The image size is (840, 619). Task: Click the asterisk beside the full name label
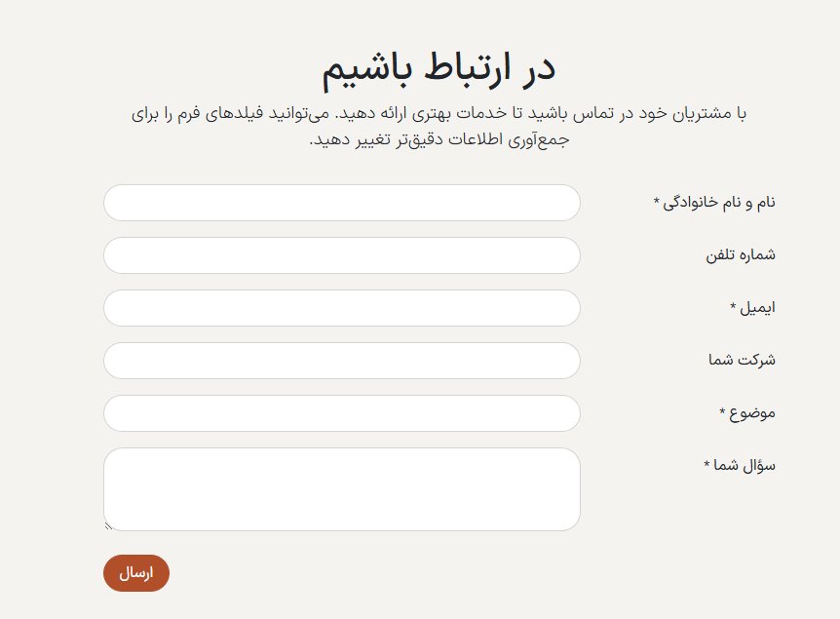(x=657, y=202)
